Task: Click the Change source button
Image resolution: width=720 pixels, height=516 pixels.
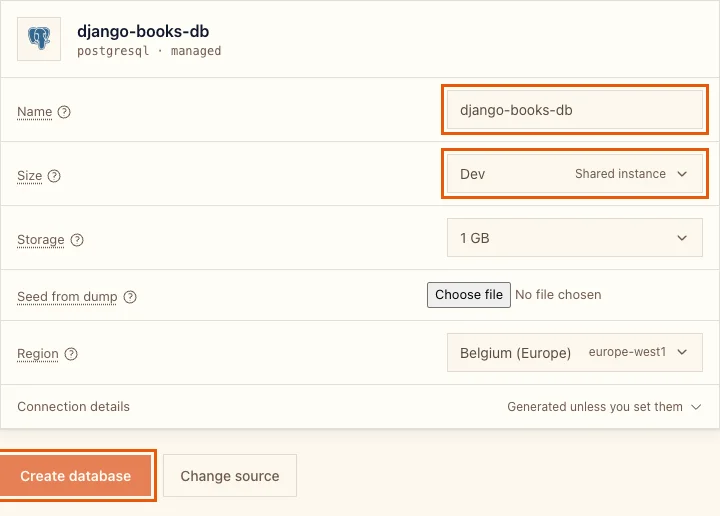Action: 230,476
